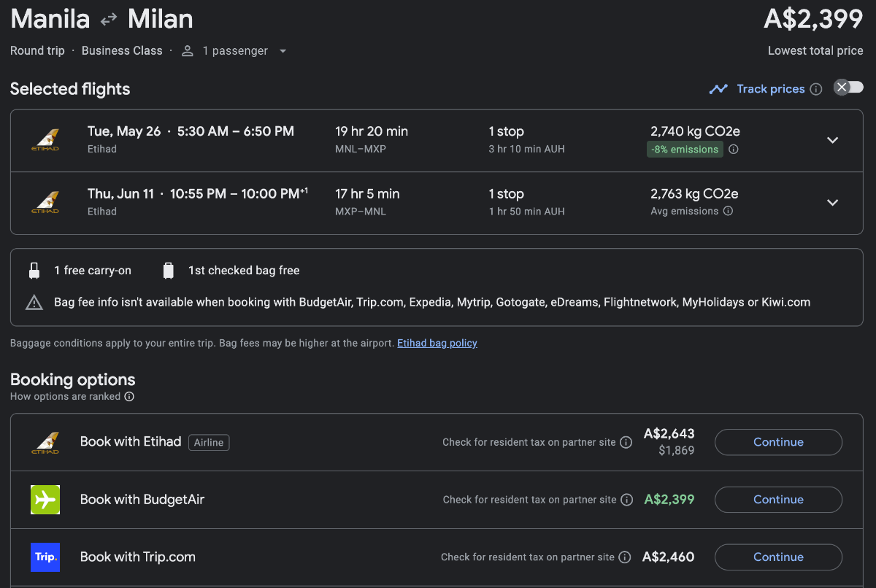Click the warning triangle next to bag fee info

[x=34, y=301]
